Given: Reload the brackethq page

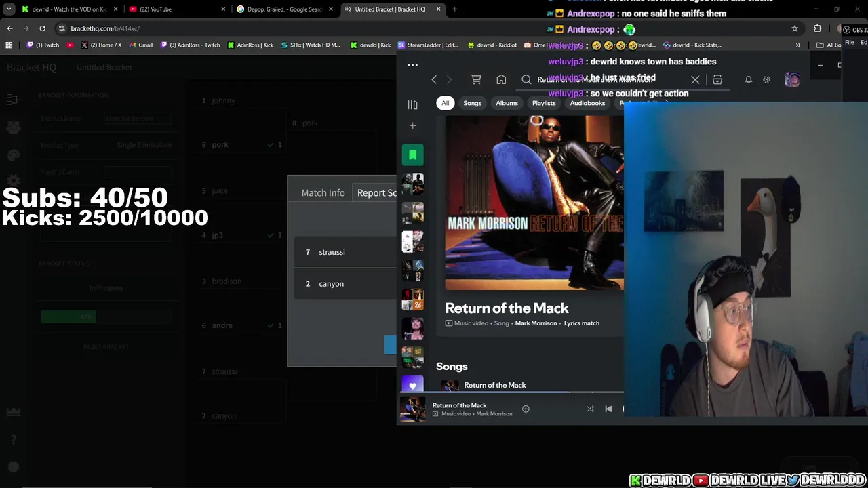Looking at the screenshot, I should [42, 28].
